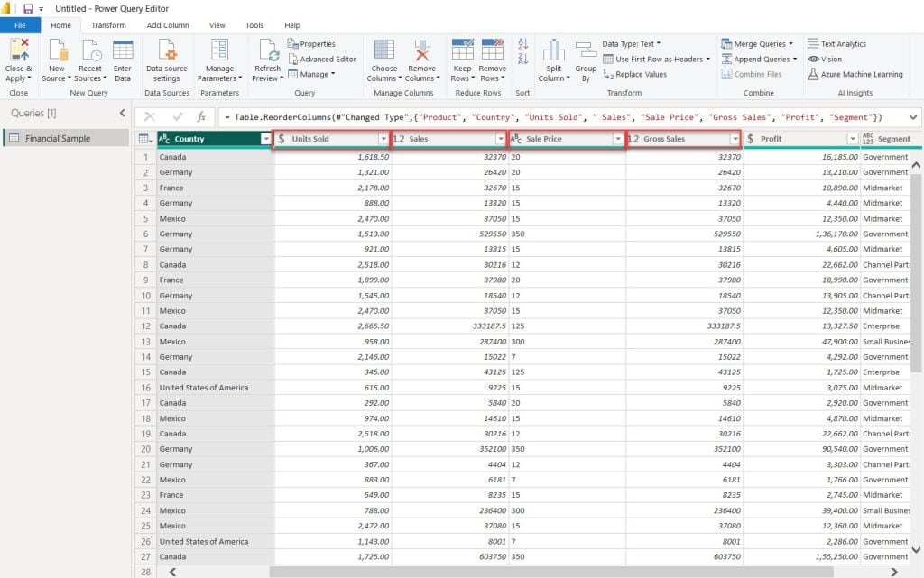Cancel the formula edit with the X icon
This screenshot has height=578, width=924.
[x=150, y=117]
